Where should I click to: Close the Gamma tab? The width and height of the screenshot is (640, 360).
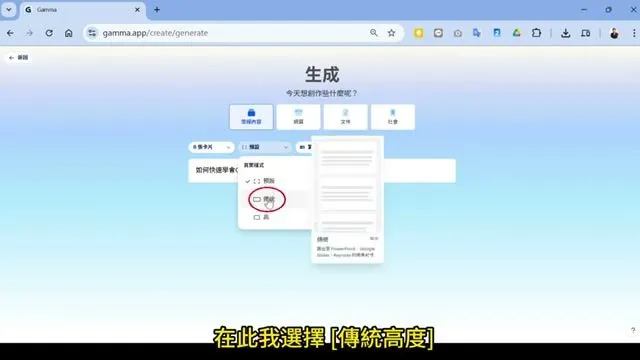(x=137, y=9)
